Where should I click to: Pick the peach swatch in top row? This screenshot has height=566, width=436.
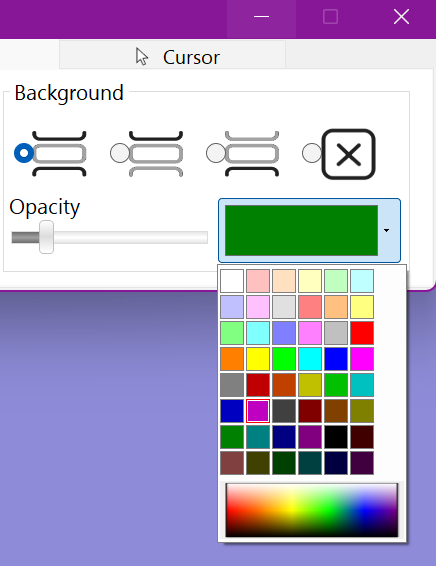[284, 281]
